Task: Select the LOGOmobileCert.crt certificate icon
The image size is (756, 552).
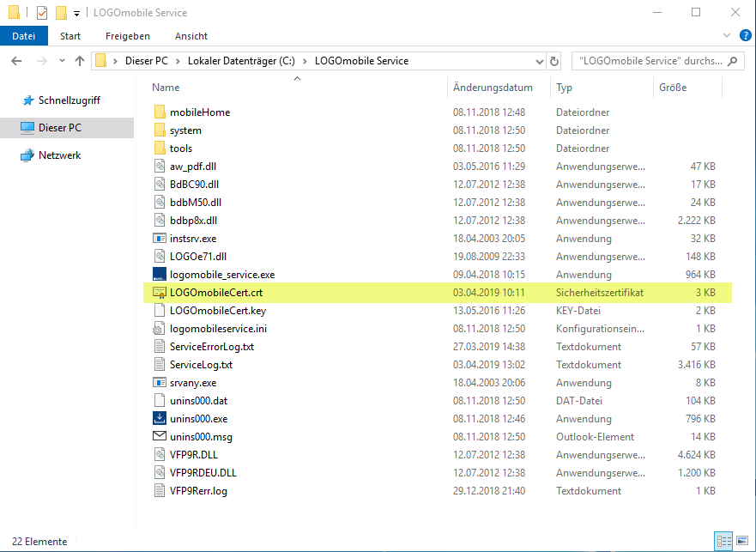Action: 160,293
